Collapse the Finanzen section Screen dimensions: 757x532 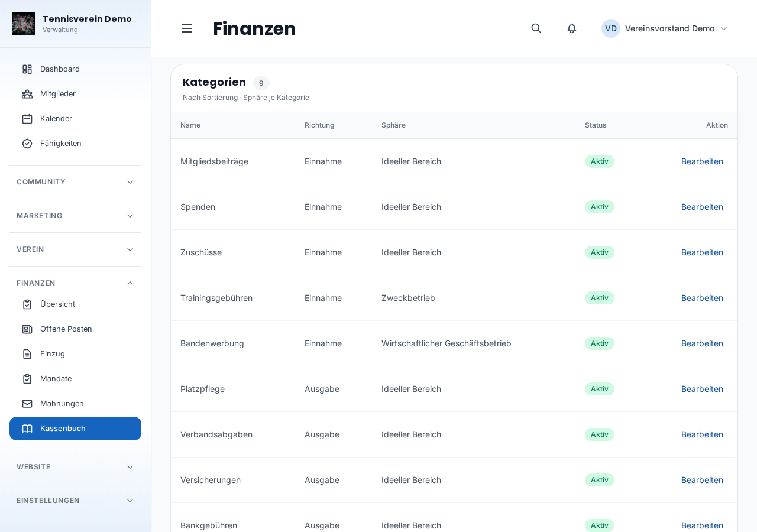point(75,283)
